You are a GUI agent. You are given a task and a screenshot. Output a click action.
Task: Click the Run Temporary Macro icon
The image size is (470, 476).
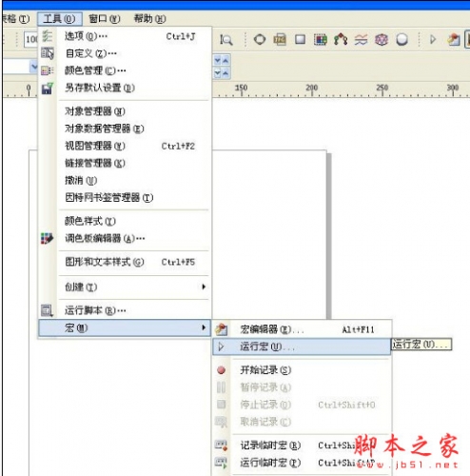pyautogui.click(x=222, y=463)
